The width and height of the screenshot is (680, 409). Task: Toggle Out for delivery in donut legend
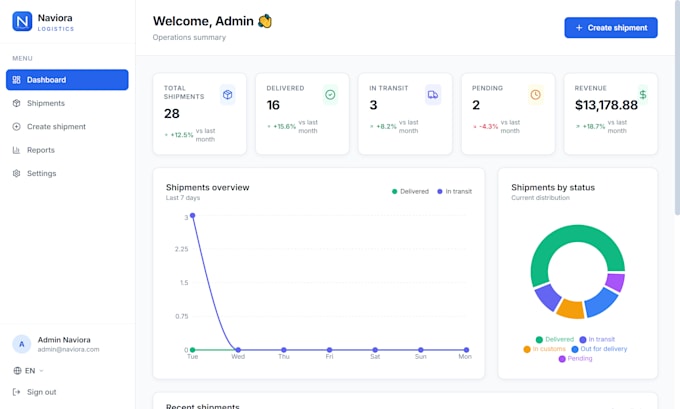(x=599, y=349)
